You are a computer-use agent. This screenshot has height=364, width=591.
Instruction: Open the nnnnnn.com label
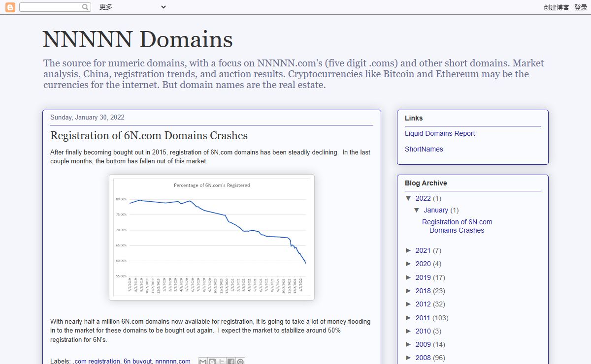(x=173, y=361)
